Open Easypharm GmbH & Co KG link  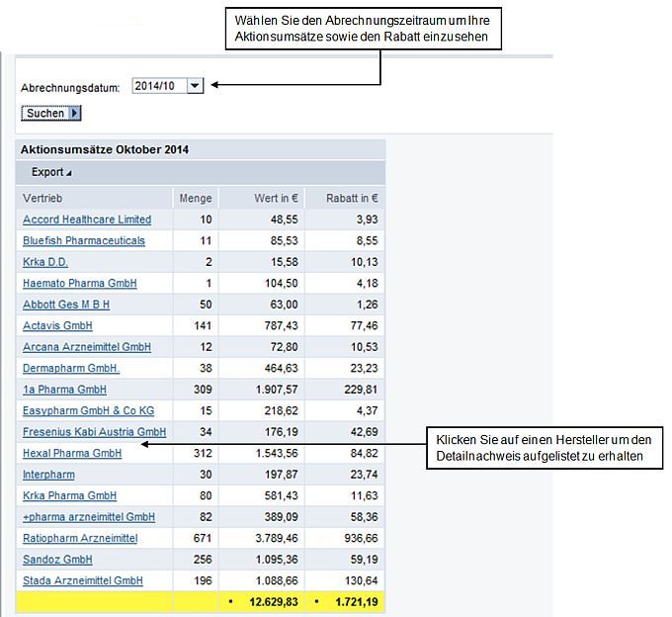point(88,410)
